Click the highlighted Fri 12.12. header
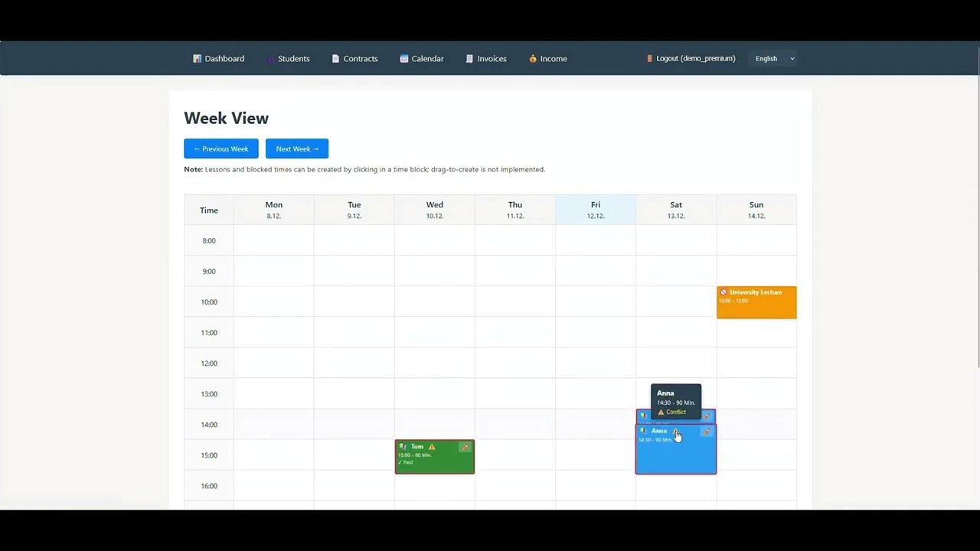Viewport: 980px width, 551px height. coord(596,210)
